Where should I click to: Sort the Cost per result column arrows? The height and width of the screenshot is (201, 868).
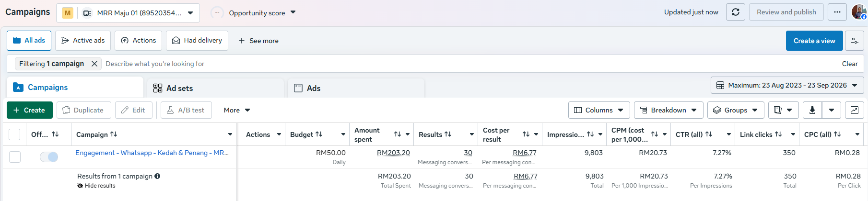pyautogui.click(x=526, y=134)
